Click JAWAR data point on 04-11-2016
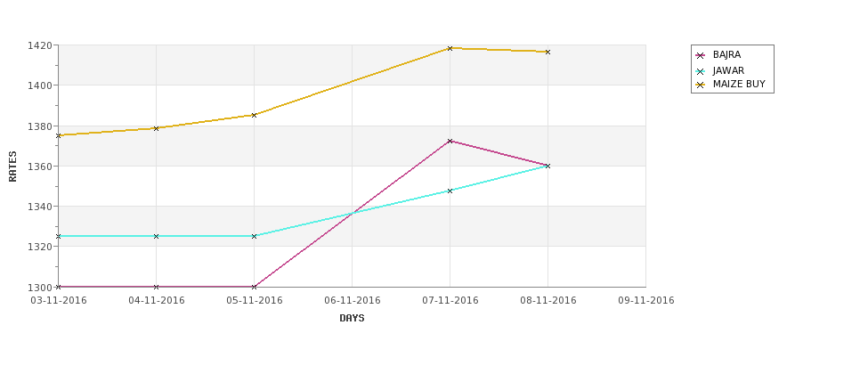Image resolution: width=868 pixels, height=382 pixels. coord(156,236)
